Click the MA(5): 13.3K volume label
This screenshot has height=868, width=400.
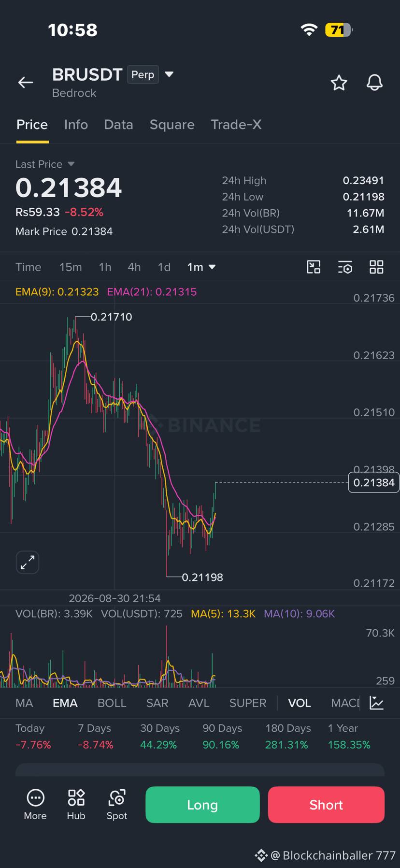point(223,614)
